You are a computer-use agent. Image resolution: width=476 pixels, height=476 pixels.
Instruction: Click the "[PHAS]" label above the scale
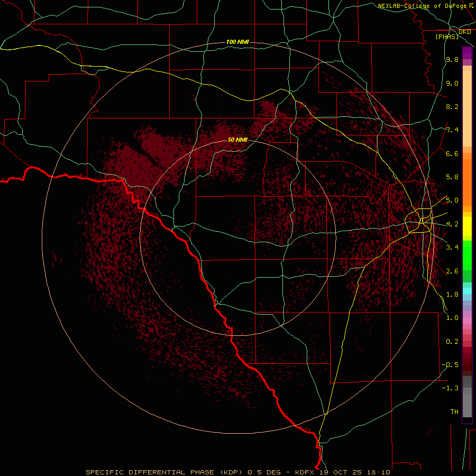tap(447, 36)
